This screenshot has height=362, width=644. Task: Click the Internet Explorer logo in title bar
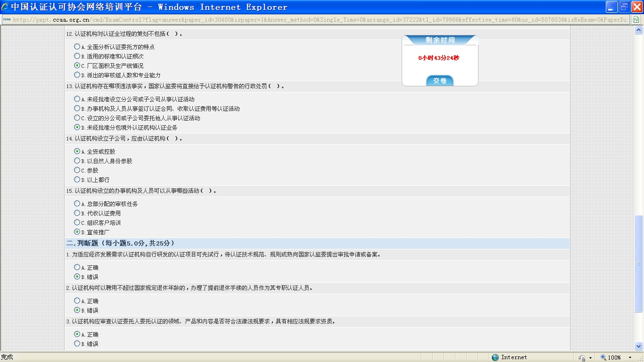coord(5,7)
